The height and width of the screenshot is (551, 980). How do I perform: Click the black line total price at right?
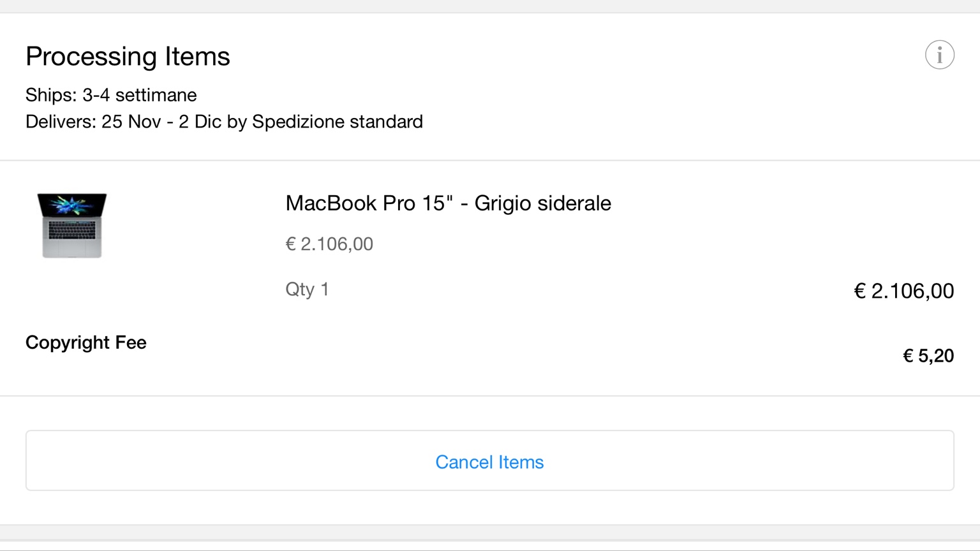click(x=903, y=291)
